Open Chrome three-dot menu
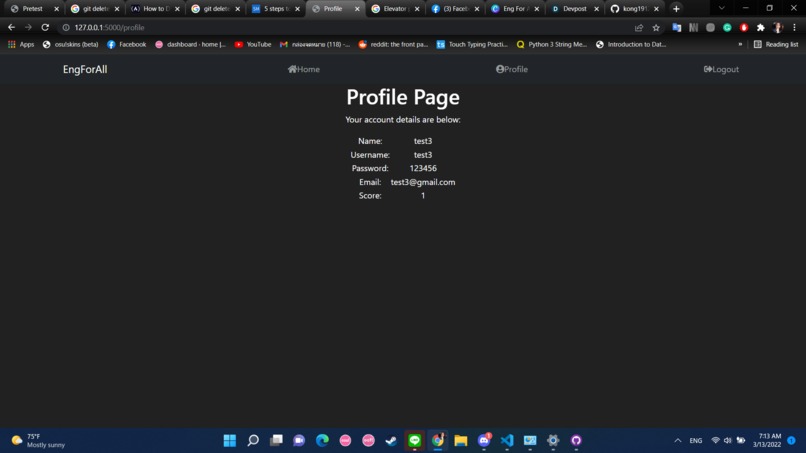 click(x=795, y=28)
